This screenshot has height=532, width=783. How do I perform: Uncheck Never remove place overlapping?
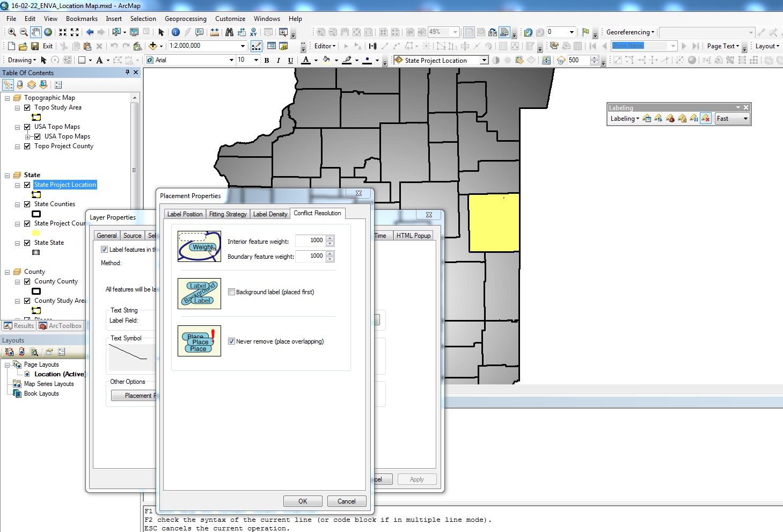coord(231,341)
